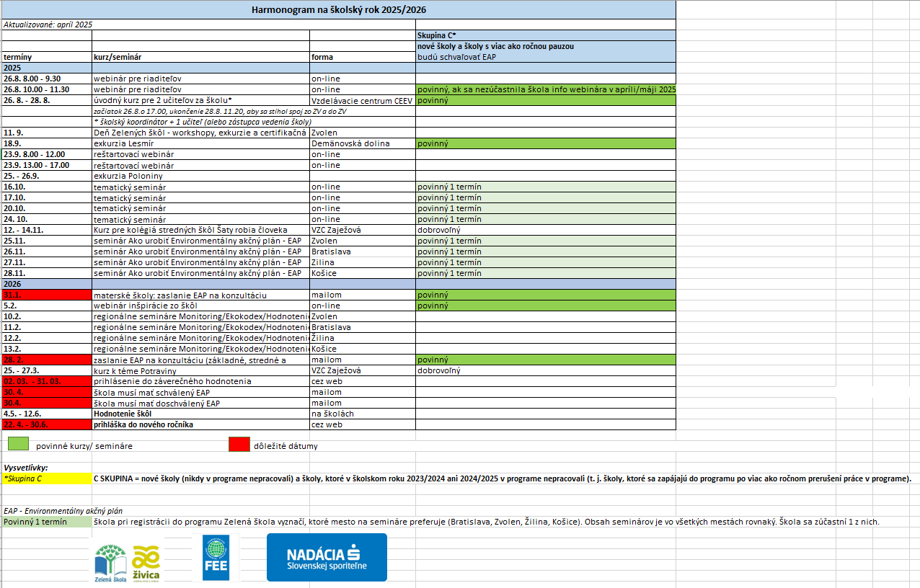This screenshot has height=588, width=920.
Task: Select the 'Deň Zelených škôl' workshop cell
Action: pyautogui.click(x=200, y=133)
